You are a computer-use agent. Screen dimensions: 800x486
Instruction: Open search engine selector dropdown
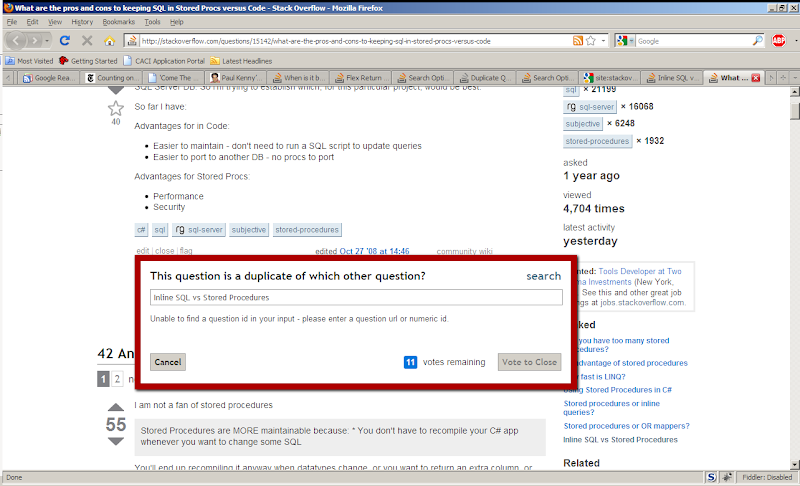click(x=624, y=41)
